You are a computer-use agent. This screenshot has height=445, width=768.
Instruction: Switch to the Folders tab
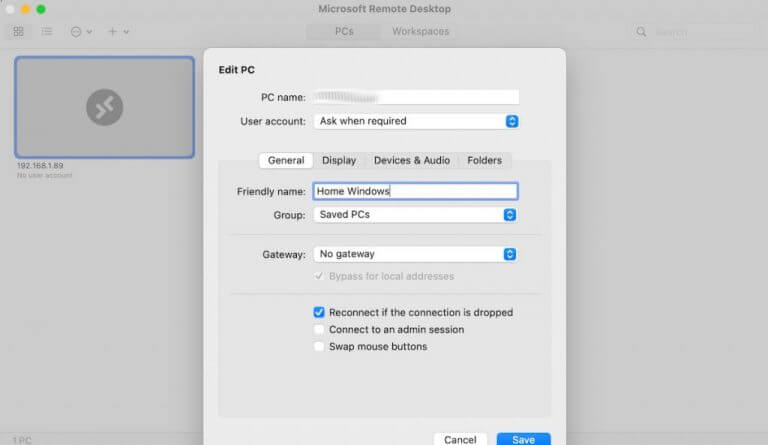(x=484, y=161)
